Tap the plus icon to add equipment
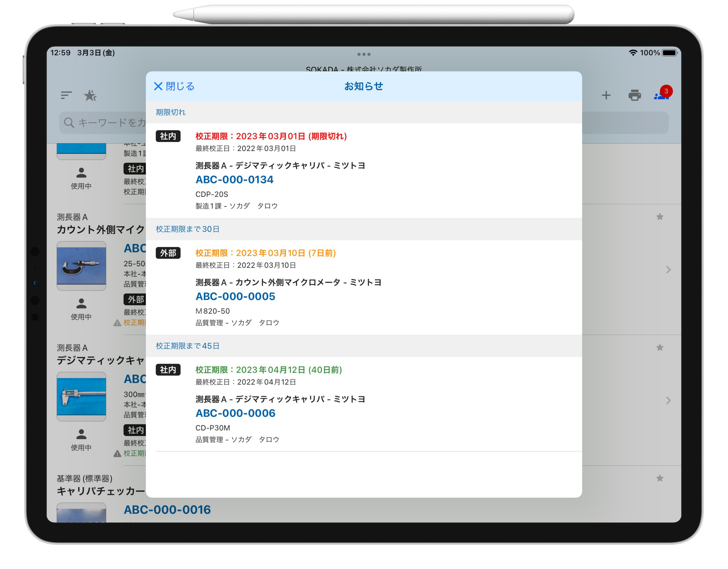The height and width of the screenshot is (569, 728). point(606,96)
